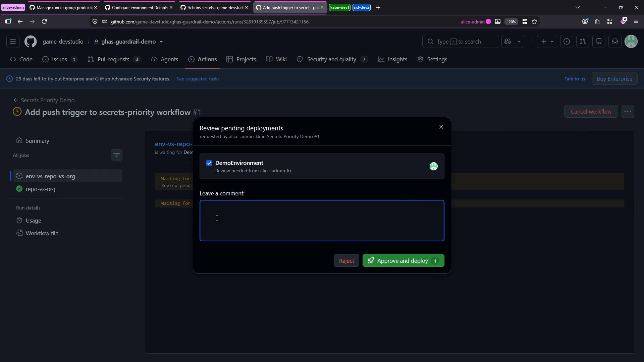Viewport: 644px width, 362px height.
Task: Click the filter jobs icon next to All jobs
Action: tap(116, 155)
